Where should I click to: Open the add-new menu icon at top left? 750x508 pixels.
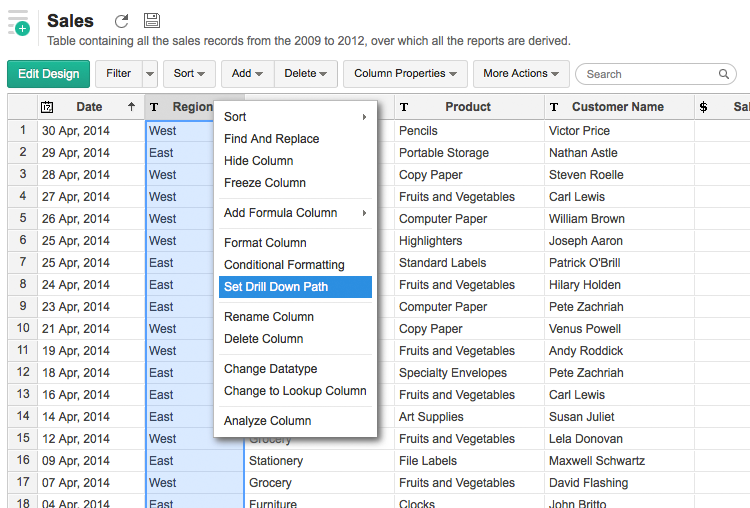point(19,23)
